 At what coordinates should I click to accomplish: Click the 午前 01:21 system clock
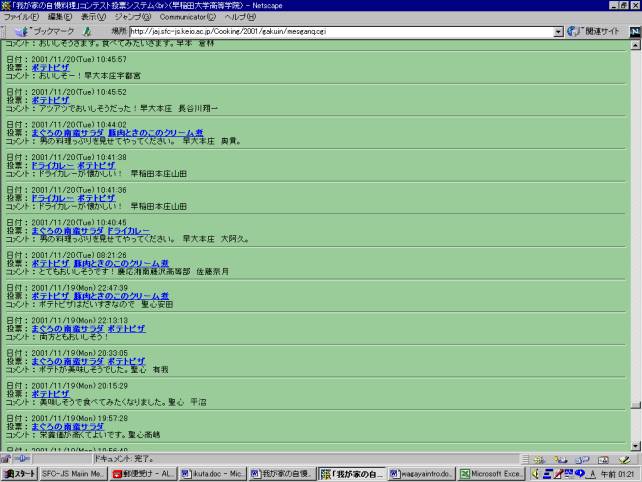click(x=617, y=474)
